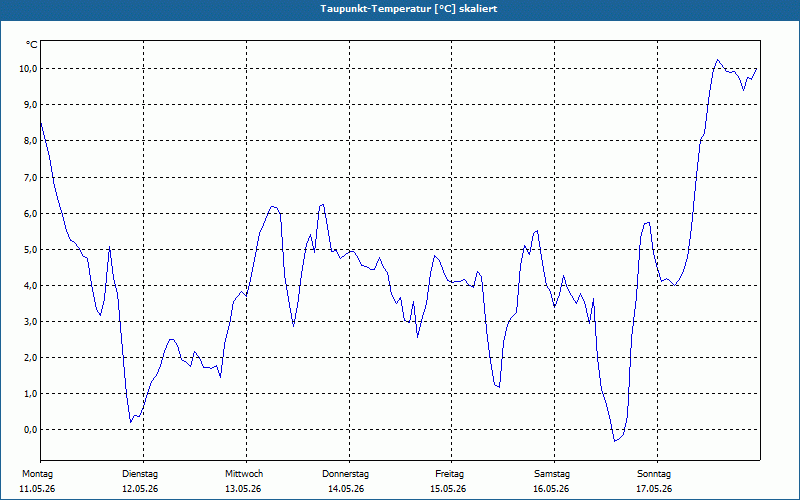Click the 17.05.26 date label

click(x=654, y=489)
